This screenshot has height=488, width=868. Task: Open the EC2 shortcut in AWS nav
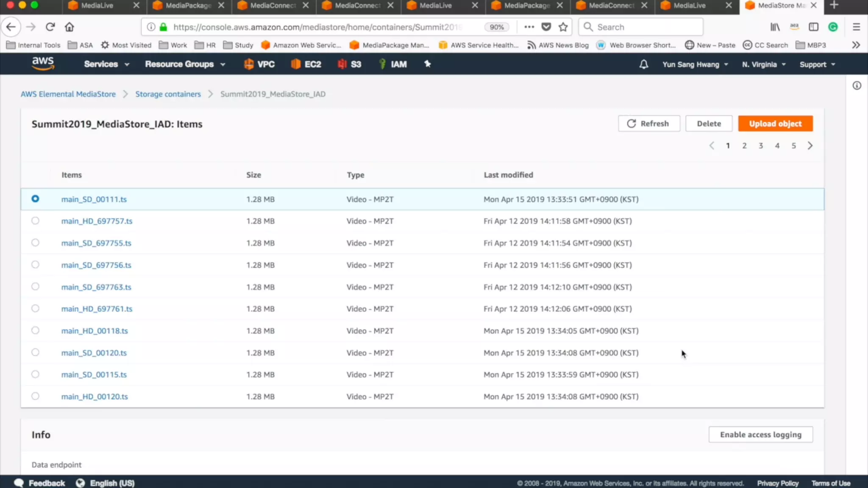click(x=306, y=64)
